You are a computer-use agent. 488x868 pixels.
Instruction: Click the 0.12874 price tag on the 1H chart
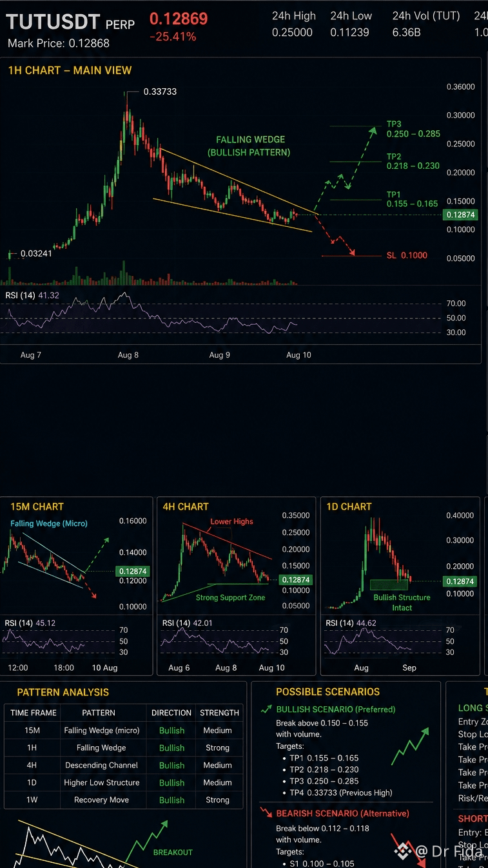pos(460,215)
